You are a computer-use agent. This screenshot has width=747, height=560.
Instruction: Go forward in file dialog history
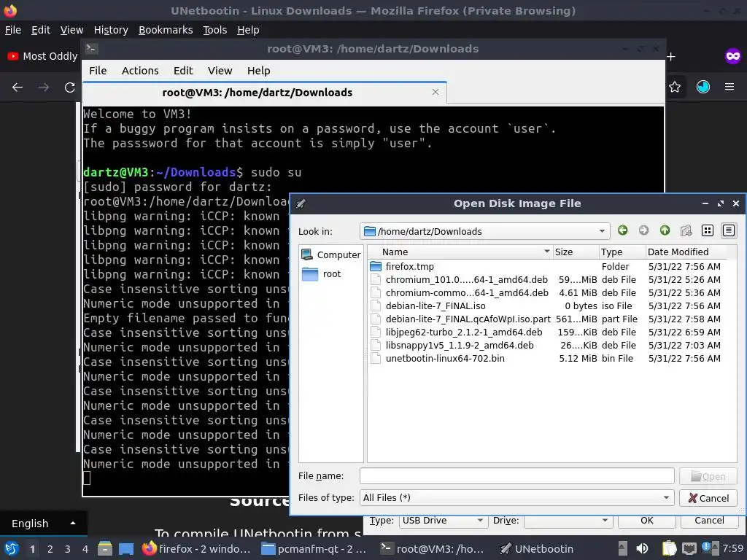[643, 231]
